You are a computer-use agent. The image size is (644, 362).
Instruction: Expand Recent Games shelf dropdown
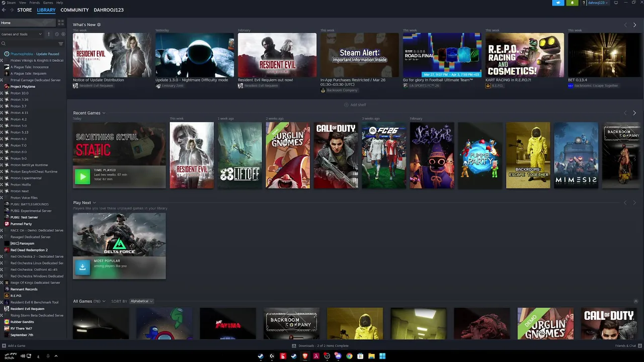(x=104, y=113)
